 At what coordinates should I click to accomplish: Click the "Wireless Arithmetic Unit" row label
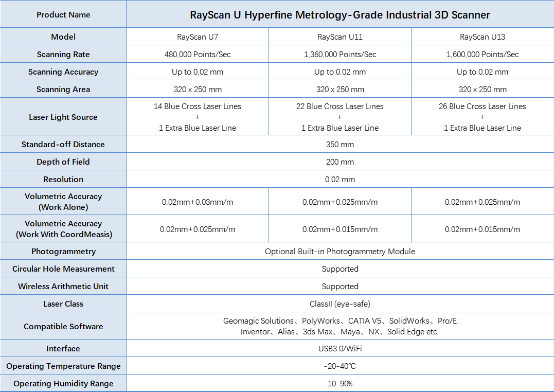63,287
